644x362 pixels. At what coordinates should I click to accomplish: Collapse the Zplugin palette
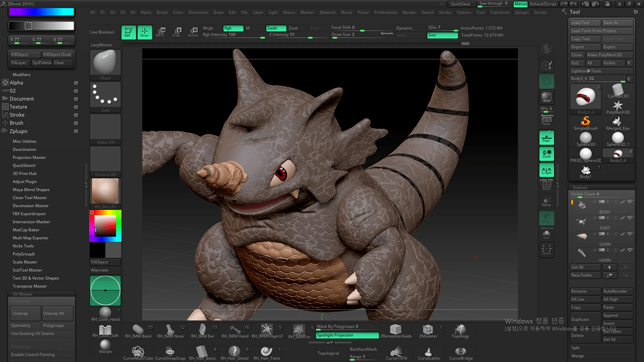(x=18, y=131)
